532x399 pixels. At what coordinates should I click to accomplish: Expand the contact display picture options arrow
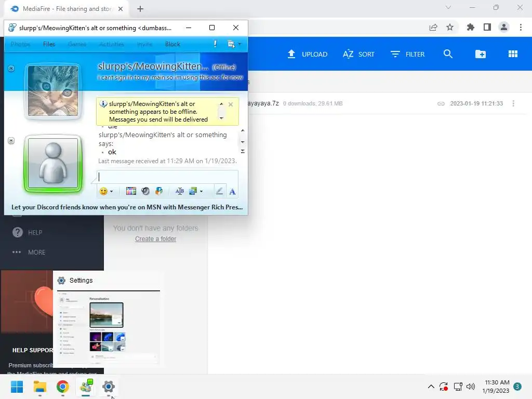11,69
